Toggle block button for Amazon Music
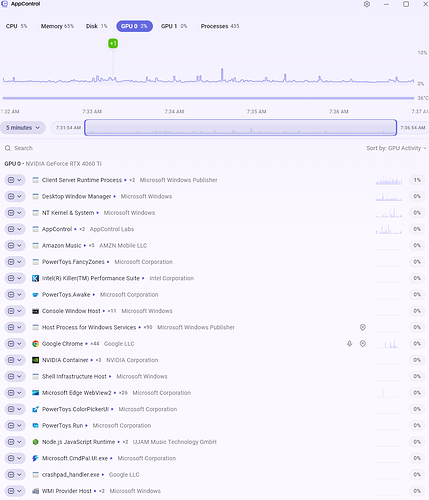 pos(11,246)
